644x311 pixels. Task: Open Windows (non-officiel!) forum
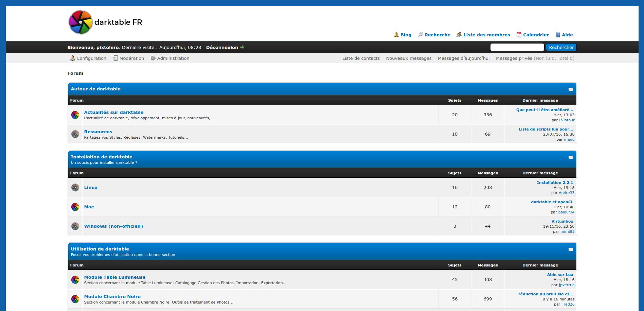pyautogui.click(x=113, y=226)
